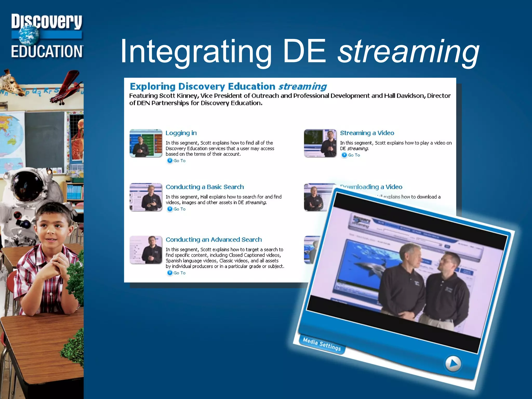Click the Go To text under Basic Search
The image size is (532, 399).
pos(179,209)
